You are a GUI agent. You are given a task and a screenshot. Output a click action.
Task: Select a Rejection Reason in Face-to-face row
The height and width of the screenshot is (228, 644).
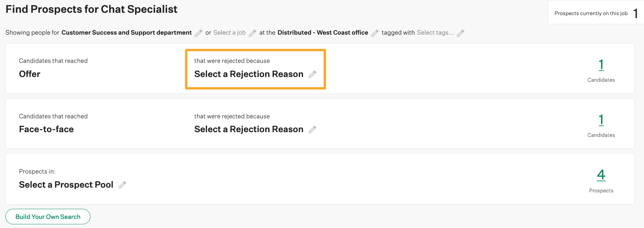coord(249,129)
